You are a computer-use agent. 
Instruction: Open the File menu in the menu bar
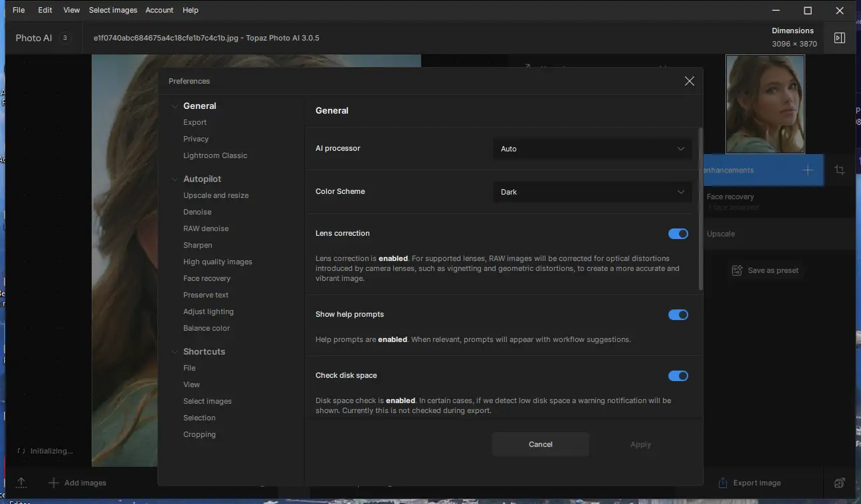19,10
